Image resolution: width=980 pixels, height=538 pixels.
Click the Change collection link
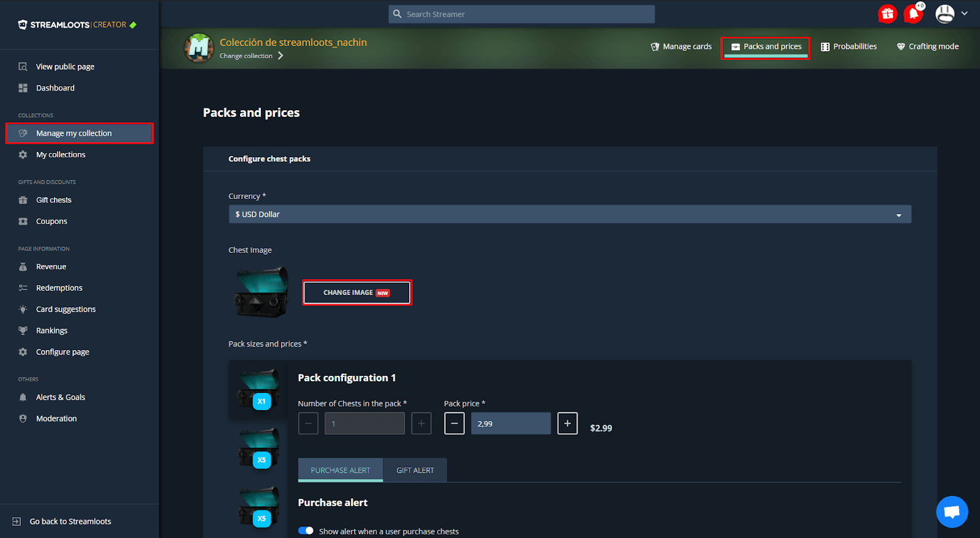tap(246, 56)
